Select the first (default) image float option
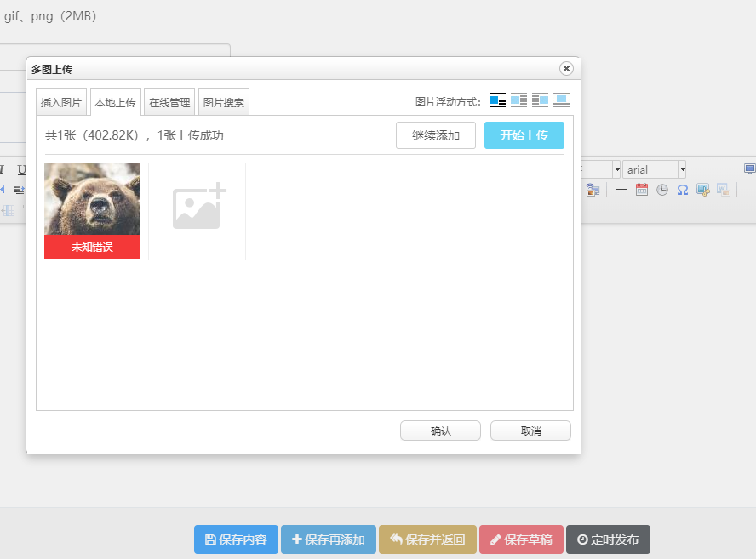Image resolution: width=756 pixels, height=559 pixels. (497, 100)
